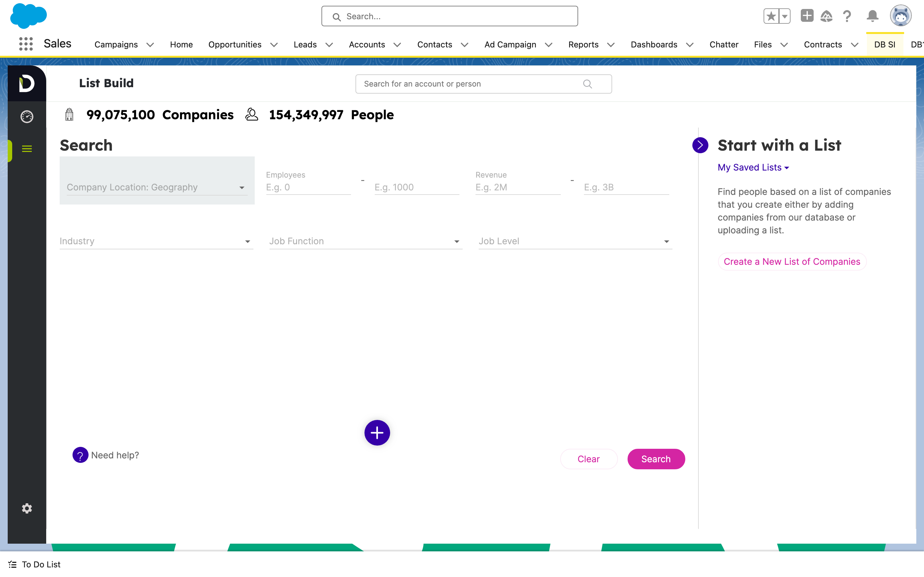Click the purple plus add-filter button

[377, 432]
